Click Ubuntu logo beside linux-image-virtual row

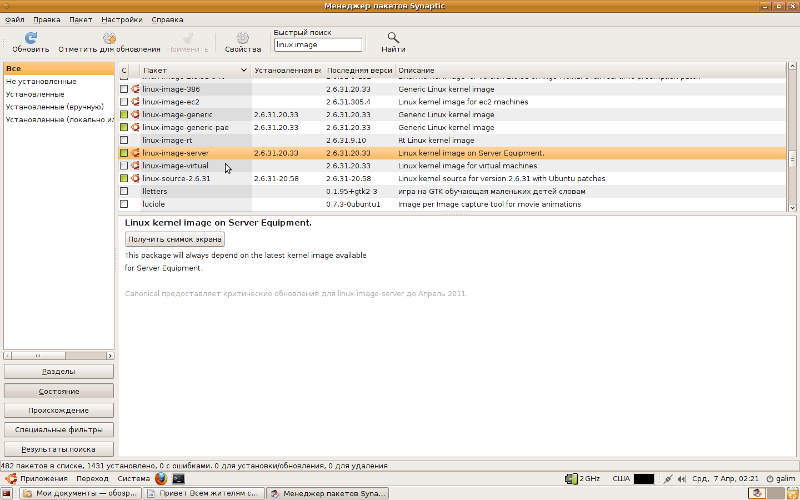[135, 165]
